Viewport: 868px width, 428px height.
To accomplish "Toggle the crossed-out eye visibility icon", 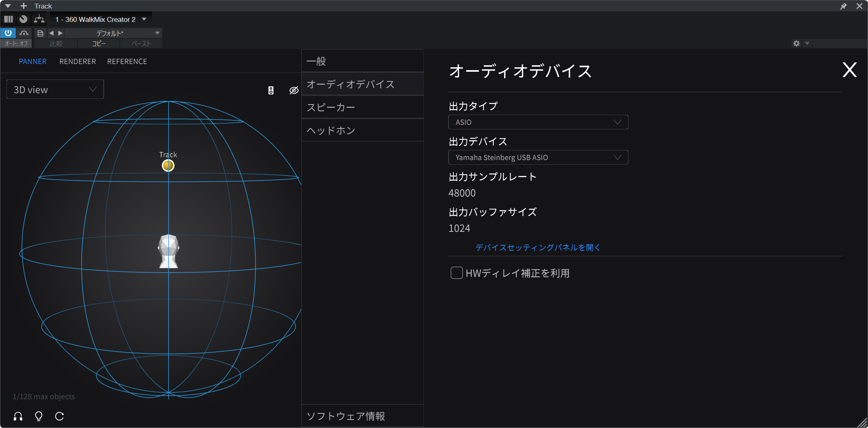I will tap(294, 90).
